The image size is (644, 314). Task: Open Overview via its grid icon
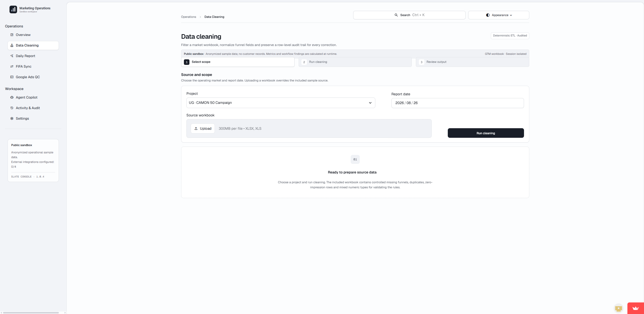coord(12,35)
